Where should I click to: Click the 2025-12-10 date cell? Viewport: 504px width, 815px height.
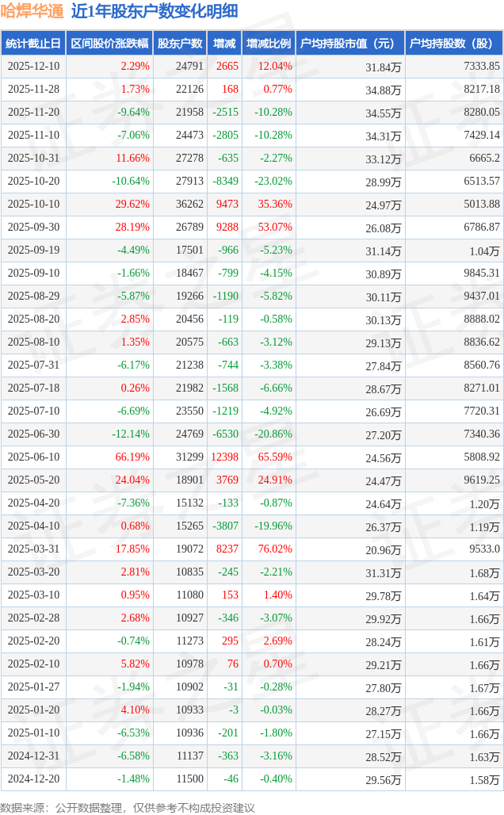tap(33, 67)
